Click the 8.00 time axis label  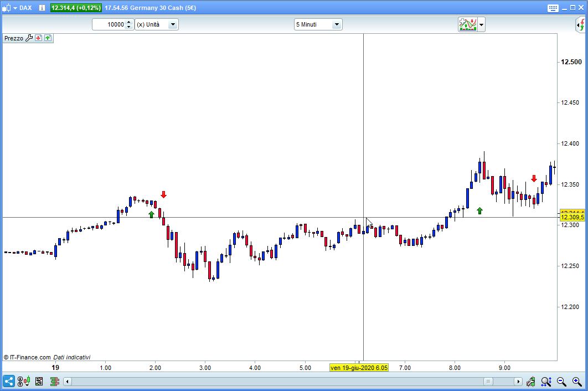coord(455,368)
